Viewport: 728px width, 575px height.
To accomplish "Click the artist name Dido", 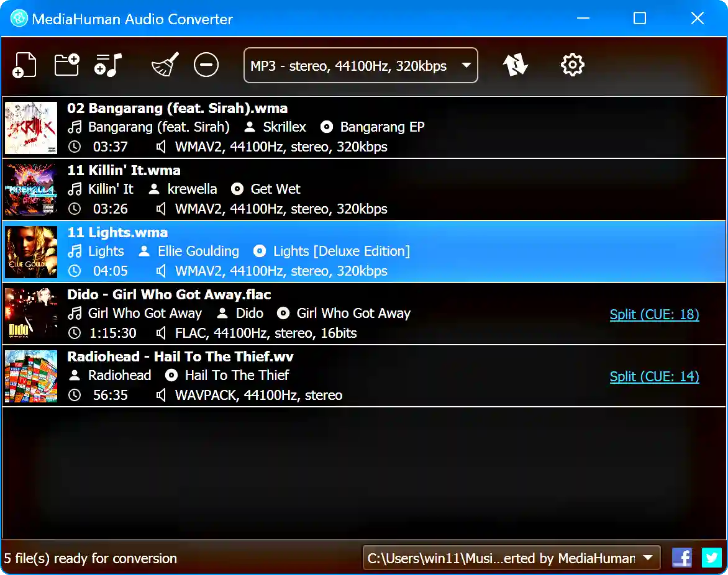I will [249, 314].
